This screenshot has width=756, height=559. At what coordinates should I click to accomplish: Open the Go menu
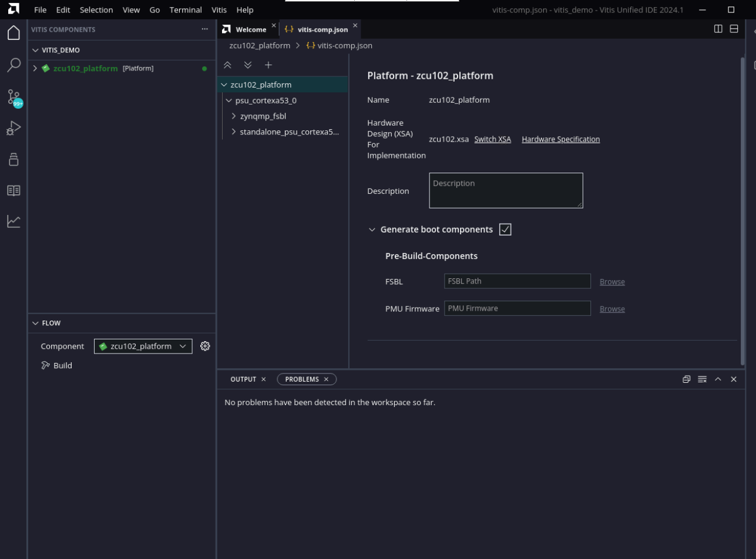pos(154,10)
